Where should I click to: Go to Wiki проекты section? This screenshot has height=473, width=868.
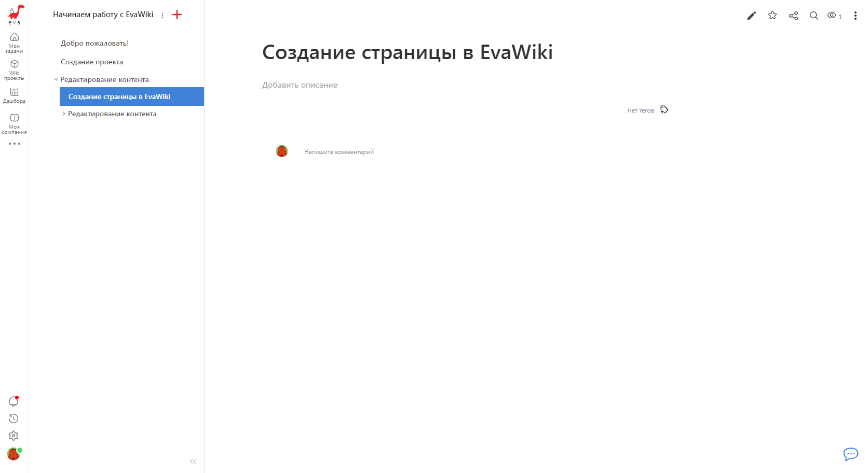14,69
